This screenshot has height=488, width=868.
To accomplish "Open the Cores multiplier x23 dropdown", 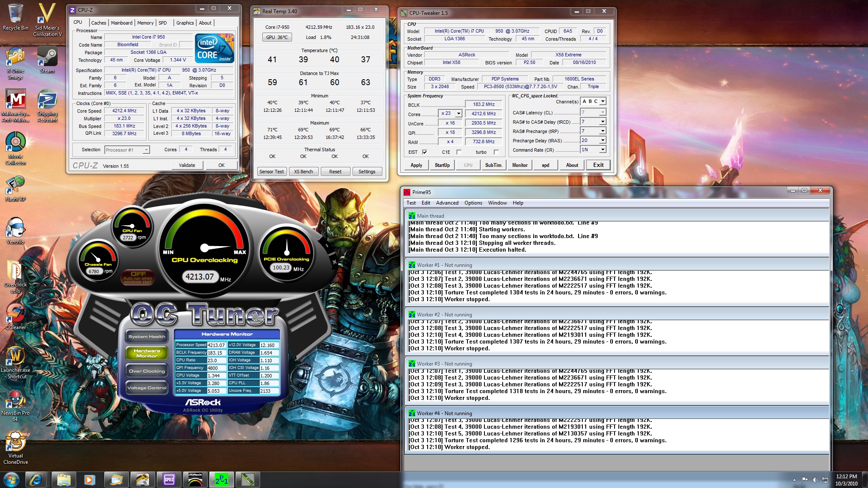I will pyautogui.click(x=458, y=114).
